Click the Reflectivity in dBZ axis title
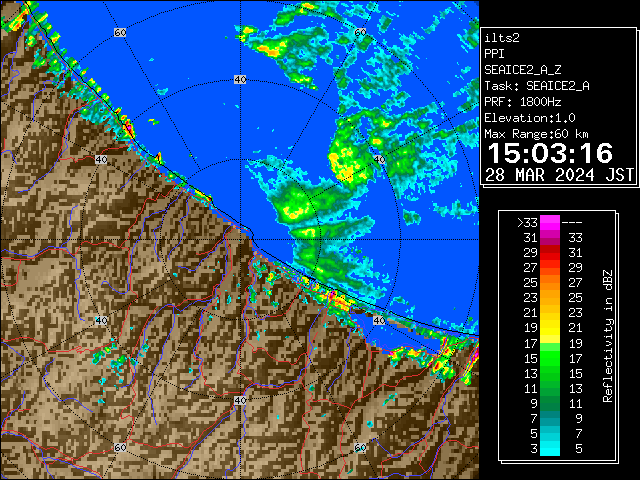Screen dimensions: 640x480 pos(608,336)
